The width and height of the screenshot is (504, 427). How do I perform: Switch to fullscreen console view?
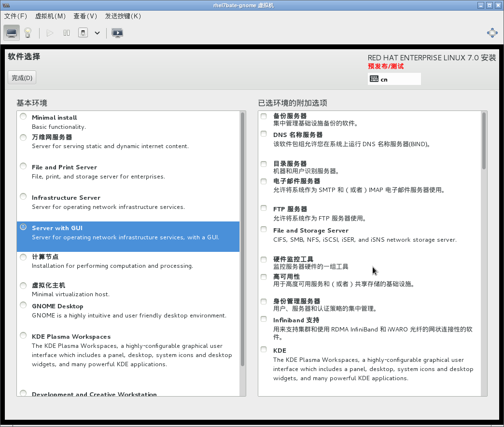(x=117, y=33)
